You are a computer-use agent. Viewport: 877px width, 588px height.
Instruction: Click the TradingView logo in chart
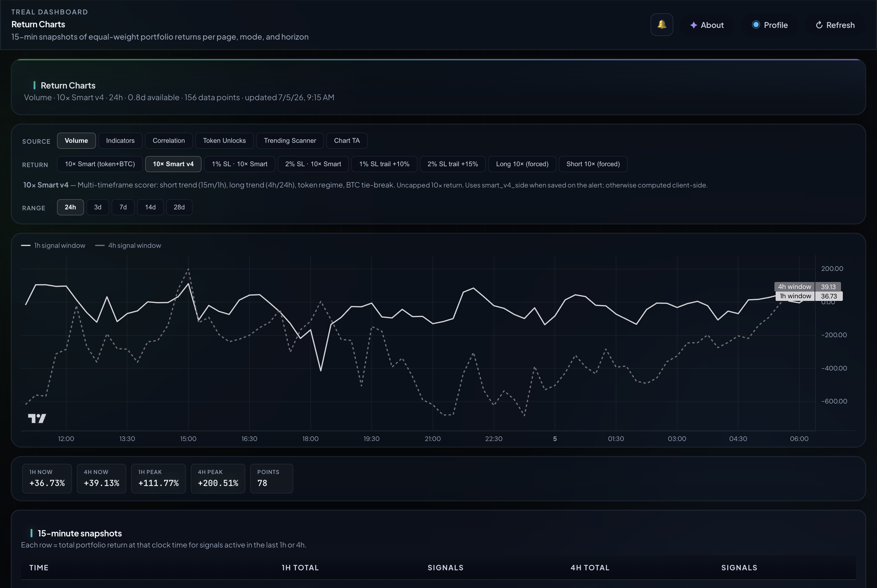tap(37, 418)
